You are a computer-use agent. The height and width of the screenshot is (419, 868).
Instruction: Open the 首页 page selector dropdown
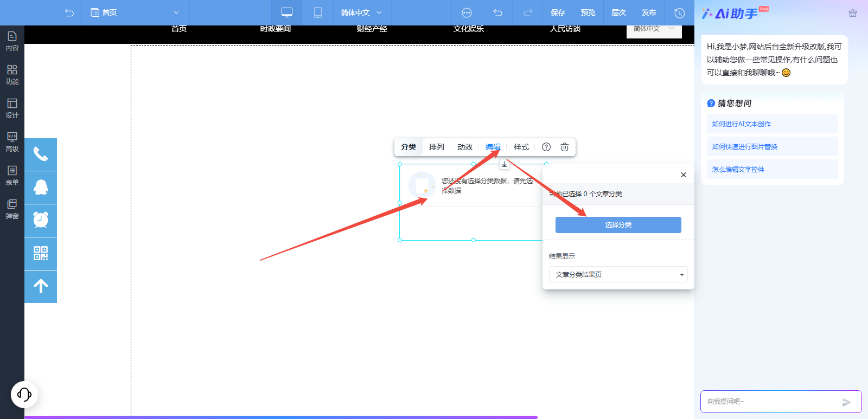tap(135, 12)
